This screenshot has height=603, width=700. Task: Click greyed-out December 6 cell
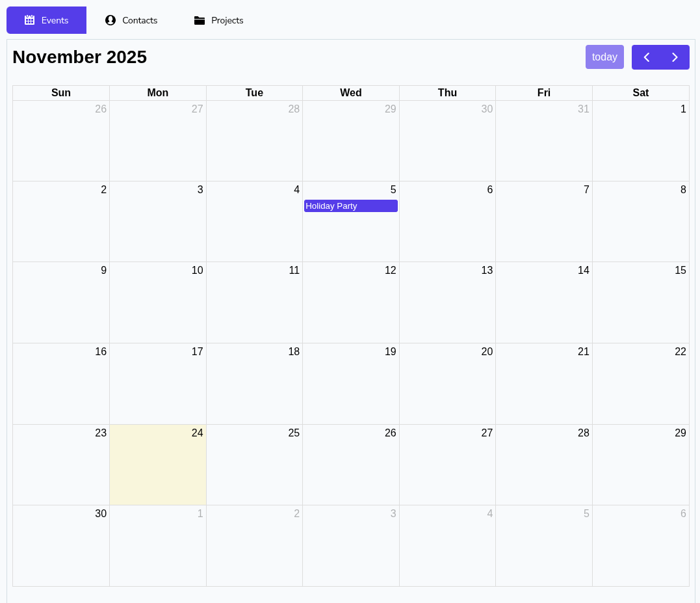pos(640,545)
